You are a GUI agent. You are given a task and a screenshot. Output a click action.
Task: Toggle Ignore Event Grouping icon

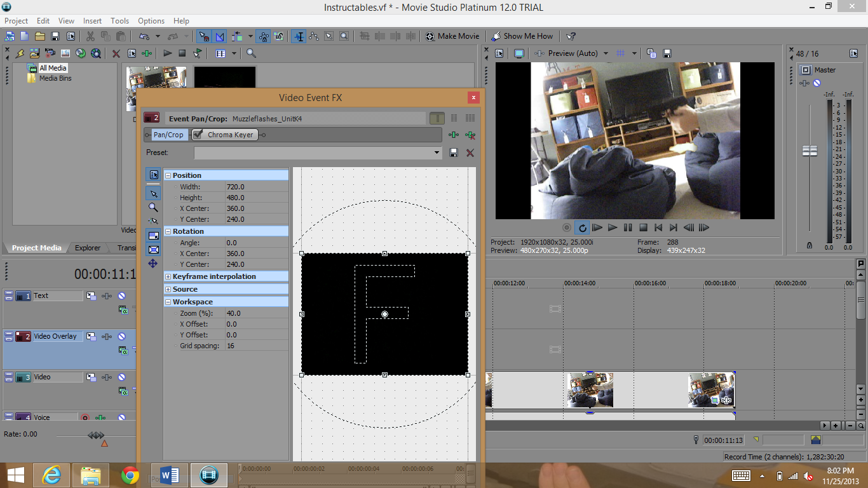tap(278, 36)
